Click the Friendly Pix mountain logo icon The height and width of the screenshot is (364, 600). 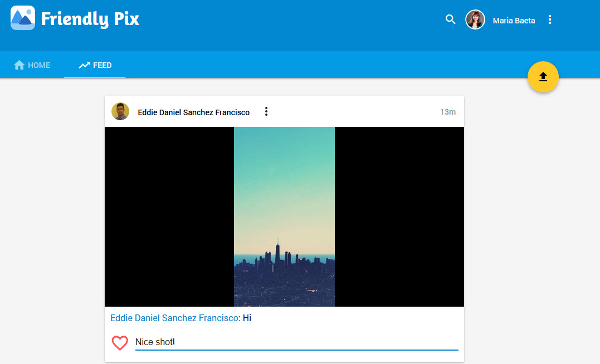[22, 18]
